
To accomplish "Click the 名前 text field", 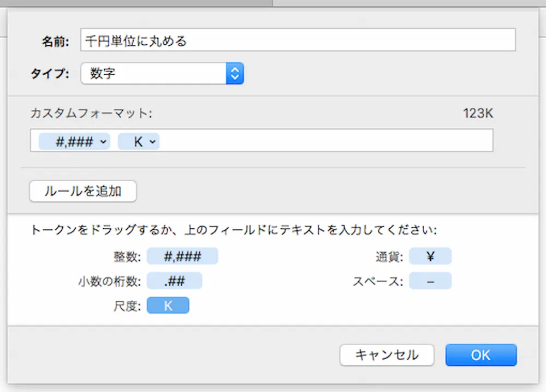I will click(298, 40).
